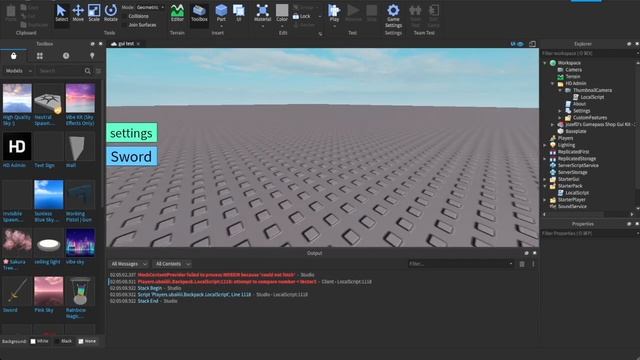This screenshot has height=360, width=640.
Task: Click the Toolbox search magnifier icon
Action: coord(87,71)
